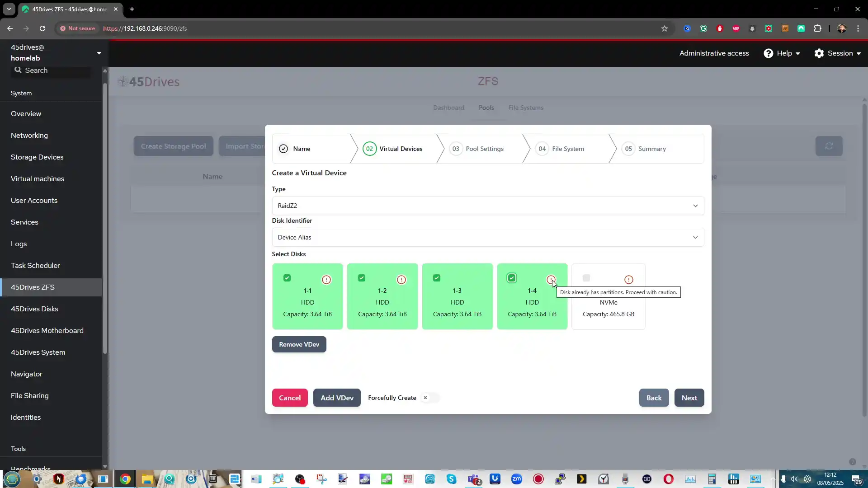Viewport: 868px width, 488px height.
Task: Click the Help question mark icon
Action: click(x=769, y=53)
